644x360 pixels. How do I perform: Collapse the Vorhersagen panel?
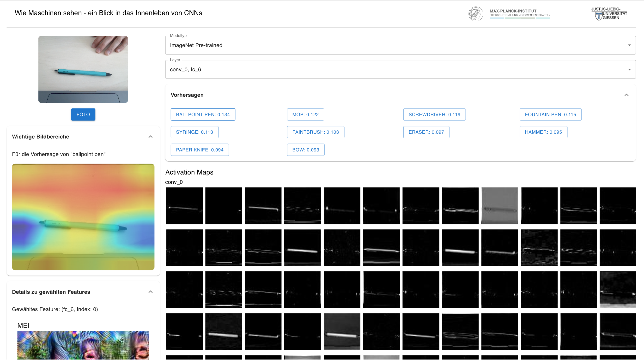coord(626,95)
